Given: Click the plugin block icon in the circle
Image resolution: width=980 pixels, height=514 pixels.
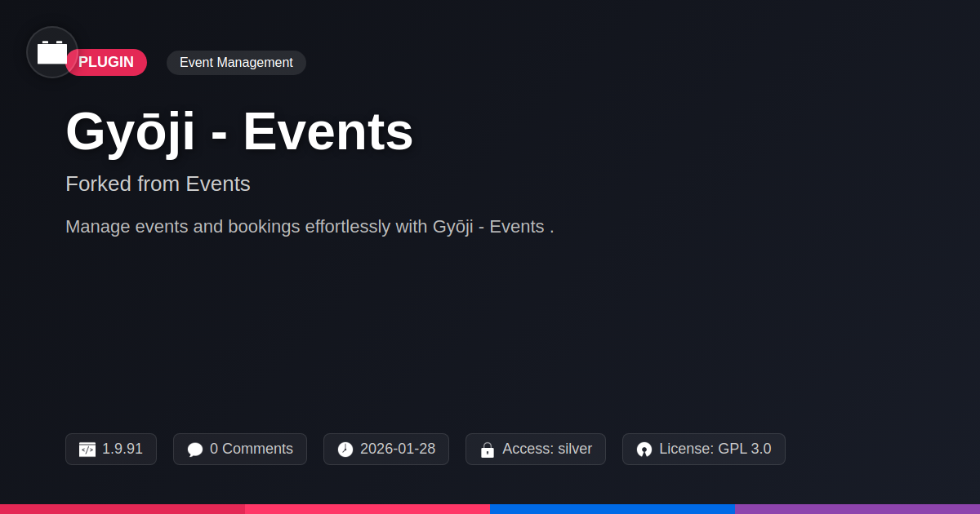Looking at the screenshot, I should [52, 52].
